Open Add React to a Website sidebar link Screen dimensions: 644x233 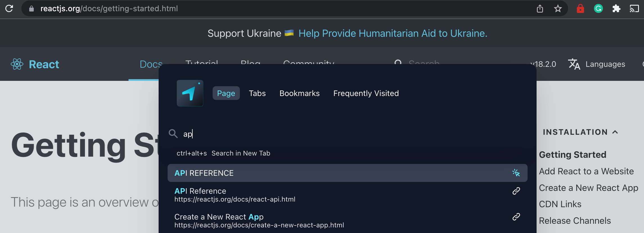586,171
